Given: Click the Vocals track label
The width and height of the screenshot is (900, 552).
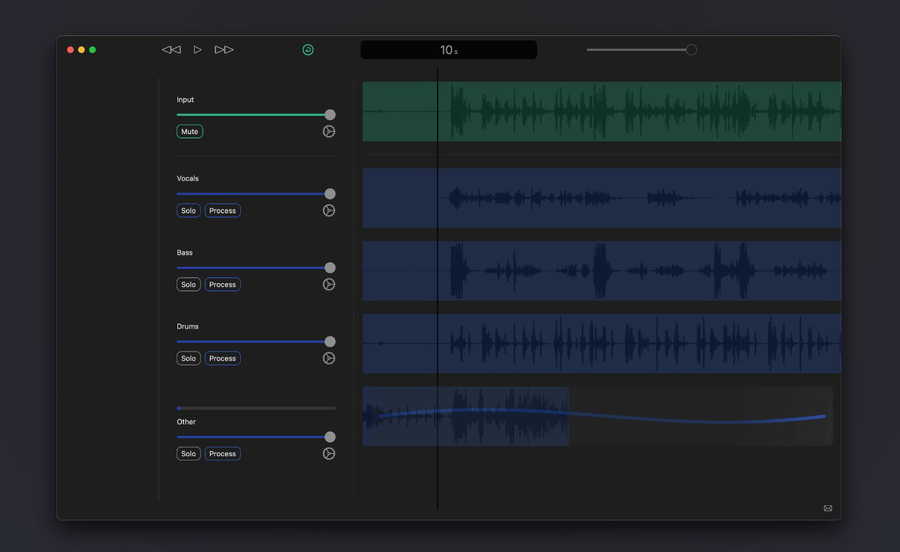Looking at the screenshot, I should pos(188,178).
